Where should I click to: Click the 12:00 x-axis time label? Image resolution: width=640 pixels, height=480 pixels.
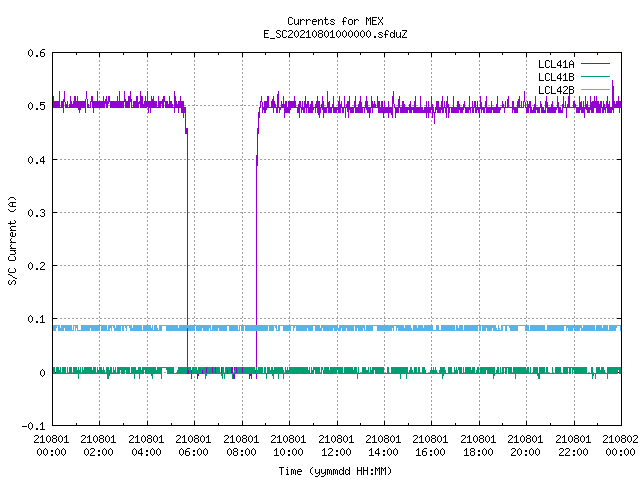point(336,452)
